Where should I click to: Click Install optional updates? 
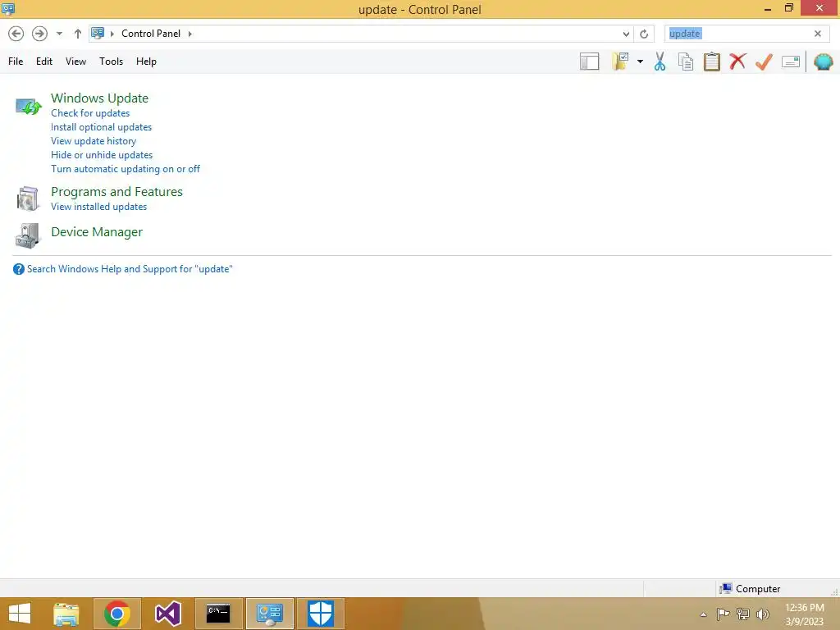101,127
